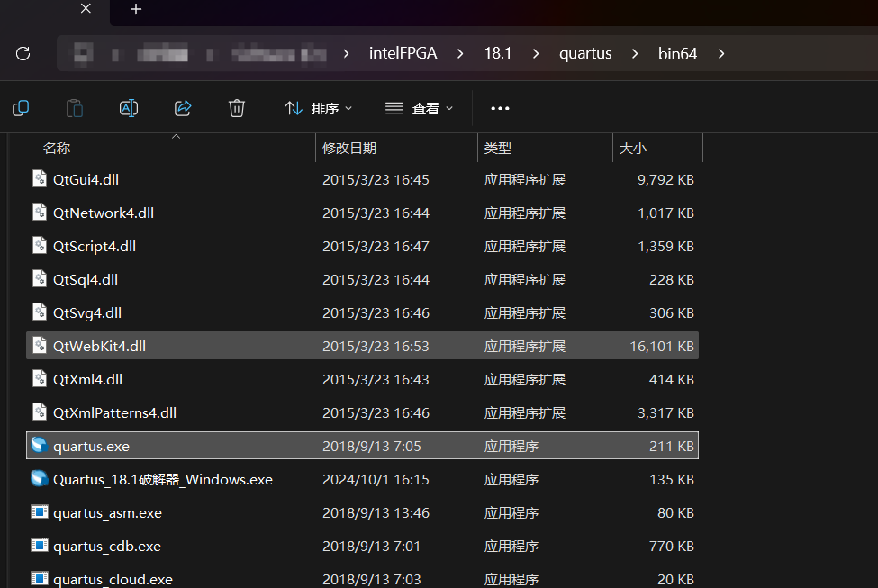Select the file name QtXmlPatterns4.dll
Screen dimensions: 878x588
coord(114,413)
